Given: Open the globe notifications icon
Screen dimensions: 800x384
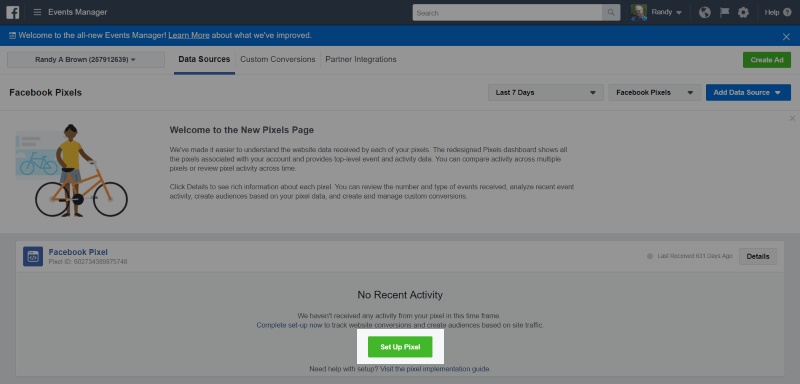Looking at the screenshot, I should (x=705, y=12).
